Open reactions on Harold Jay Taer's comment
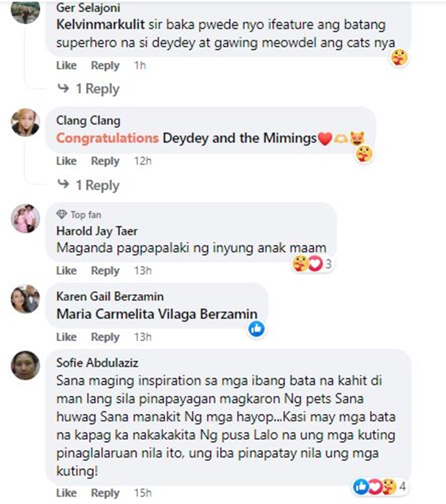 pyautogui.click(x=312, y=263)
